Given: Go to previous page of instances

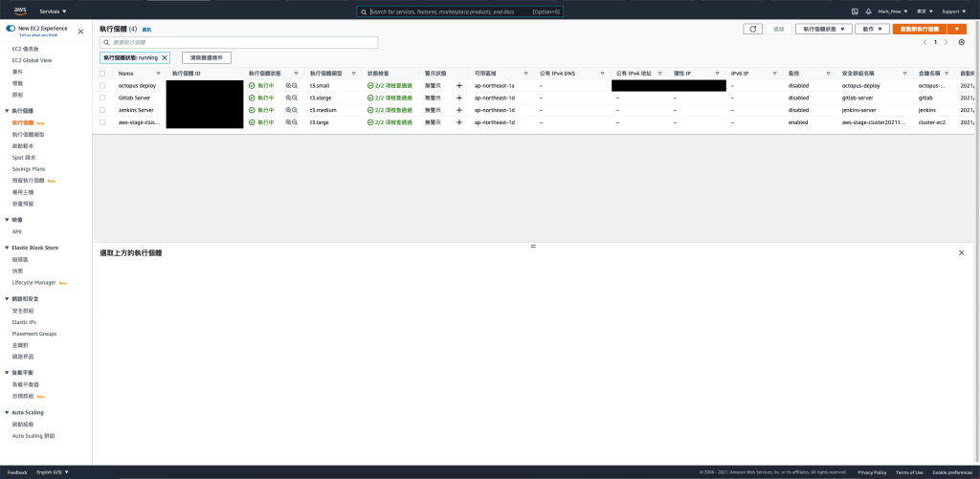Looking at the screenshot, I should pyautogui.click(x=925, y=42).
